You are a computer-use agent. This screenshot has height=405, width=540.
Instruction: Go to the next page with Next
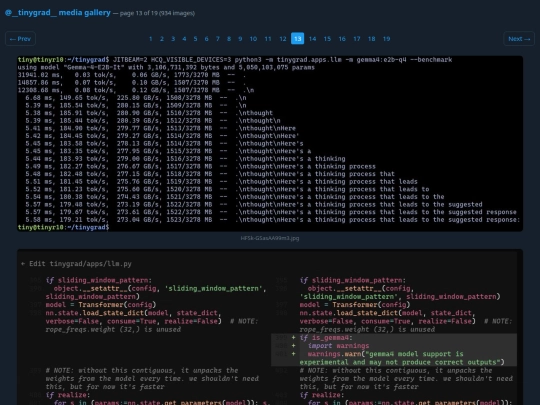[x=519, y=39]
